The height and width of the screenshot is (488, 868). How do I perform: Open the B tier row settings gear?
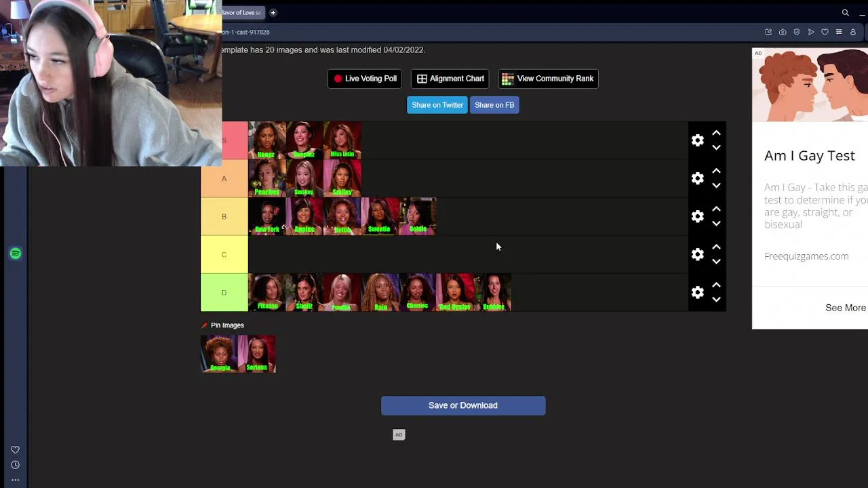698,216
